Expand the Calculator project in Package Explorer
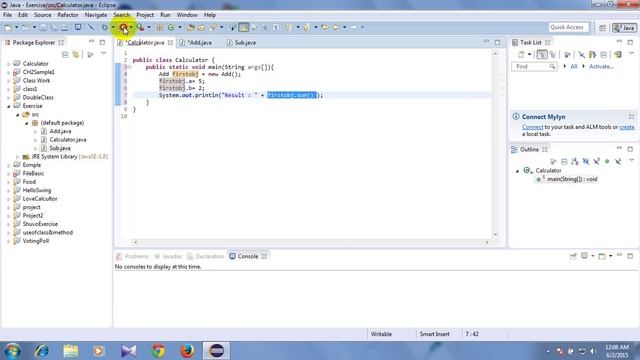 click(x=9, y=64)
